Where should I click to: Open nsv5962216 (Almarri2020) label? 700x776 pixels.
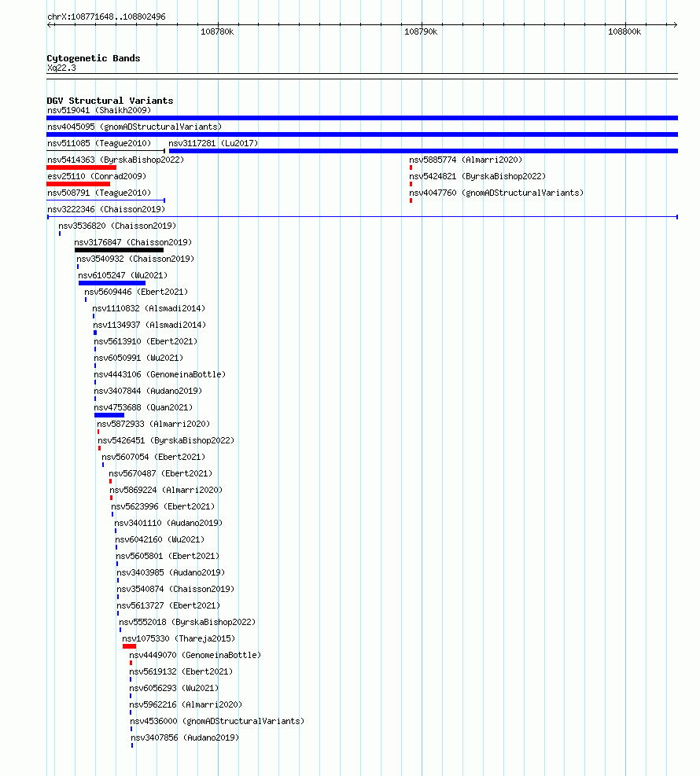point(186,704)
